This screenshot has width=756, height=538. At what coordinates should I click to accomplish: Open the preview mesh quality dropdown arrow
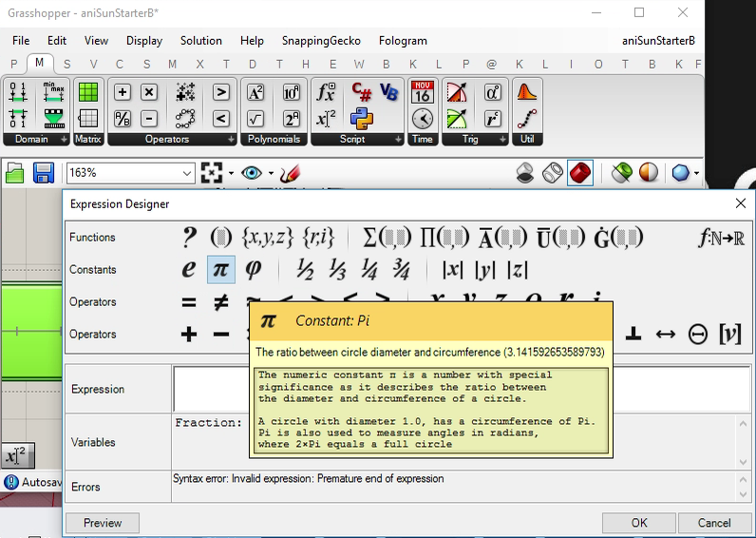(x=697, y=173)
